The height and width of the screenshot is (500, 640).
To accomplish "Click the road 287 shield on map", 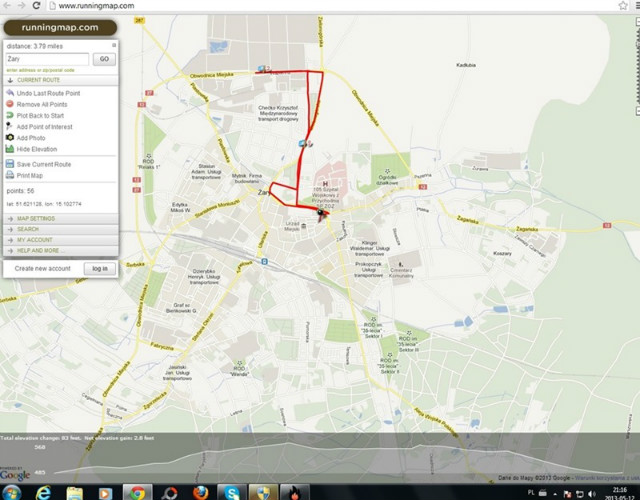I will click(x=139, y=20).
